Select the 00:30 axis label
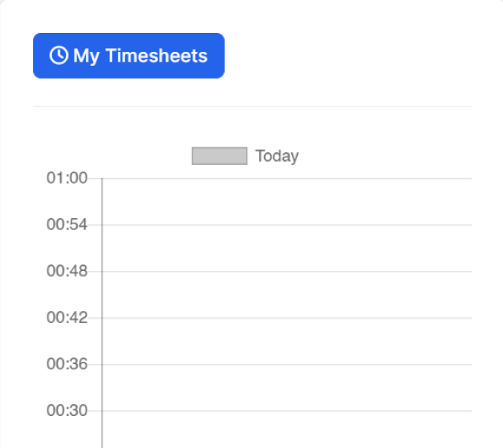The height and width of the screenshot is (448, 503). [67, 410]
